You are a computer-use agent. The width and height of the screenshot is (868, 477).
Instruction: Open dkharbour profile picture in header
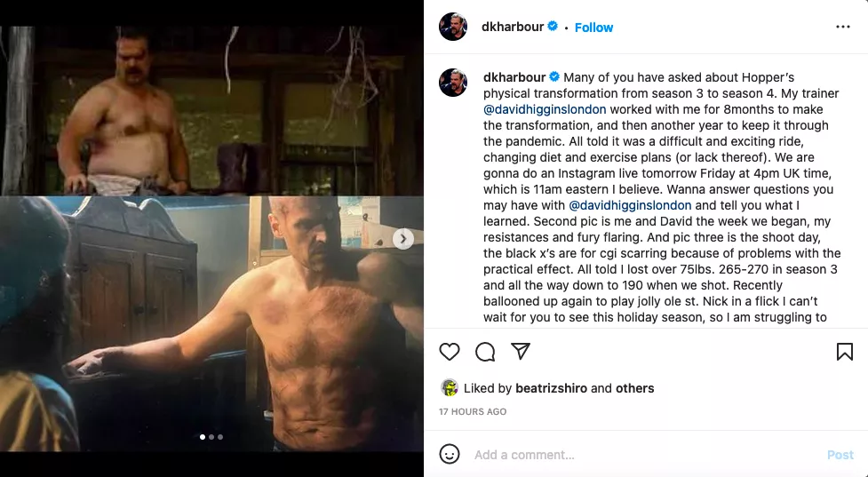[x=453, y=28]
